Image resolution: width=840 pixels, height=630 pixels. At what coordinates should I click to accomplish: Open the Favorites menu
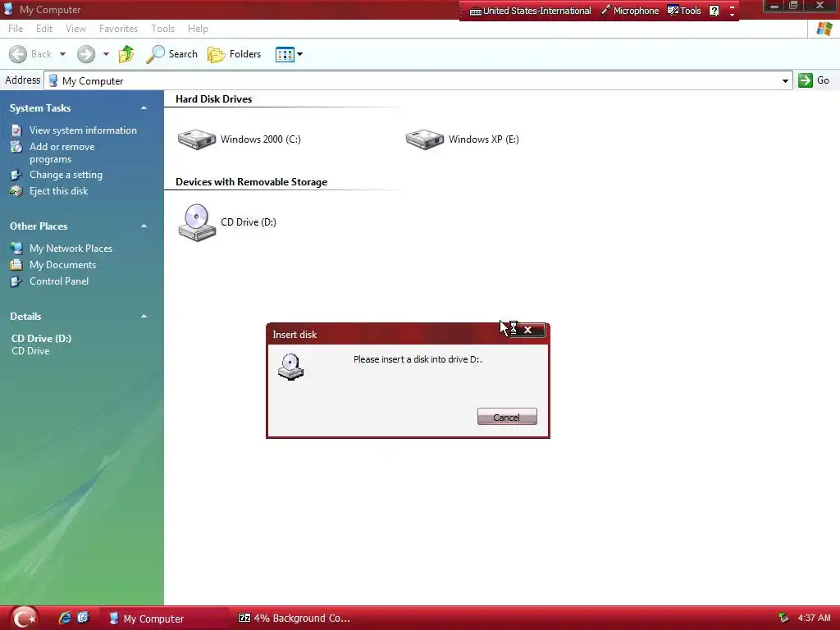click(x=118, y=29)
